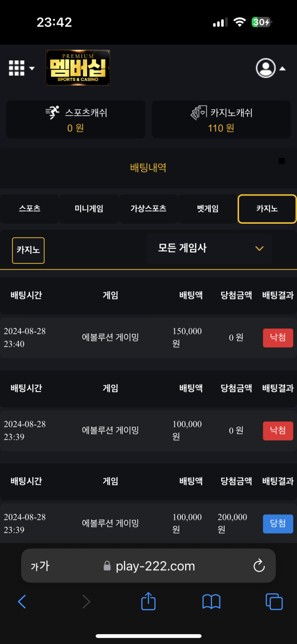297x644 pixels.
Task: Select the 벳게임 tab
Action: pos(207,209)
